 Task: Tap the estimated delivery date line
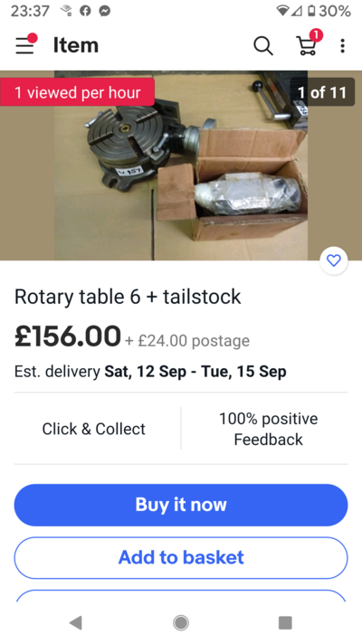click(x=150, y=371)
